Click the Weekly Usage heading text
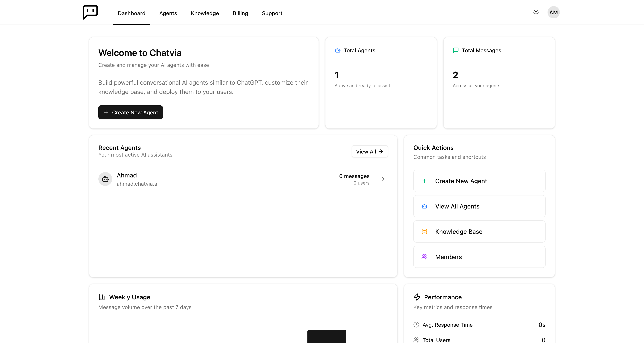The height and width of the screenshot is (343, 644). 130,297
